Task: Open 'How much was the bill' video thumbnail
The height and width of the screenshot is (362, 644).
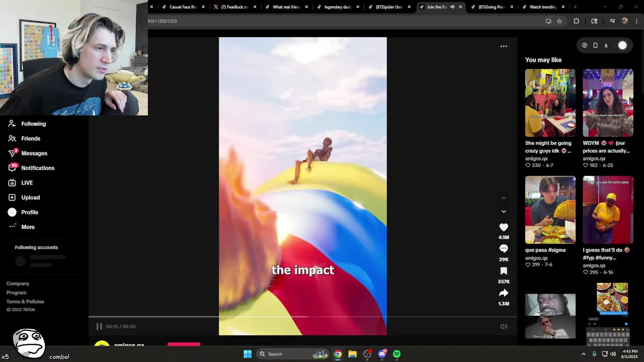Action: [x=608, y=103]
